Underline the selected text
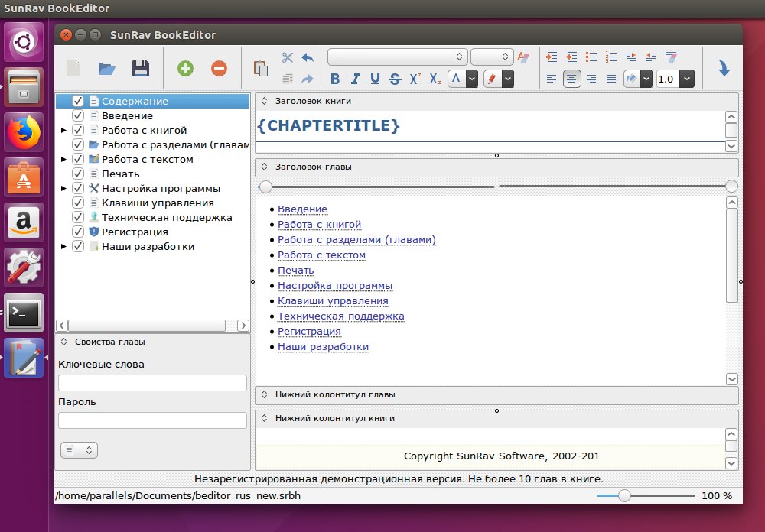Viewport: 765px width, 532px height. point(375,79)
